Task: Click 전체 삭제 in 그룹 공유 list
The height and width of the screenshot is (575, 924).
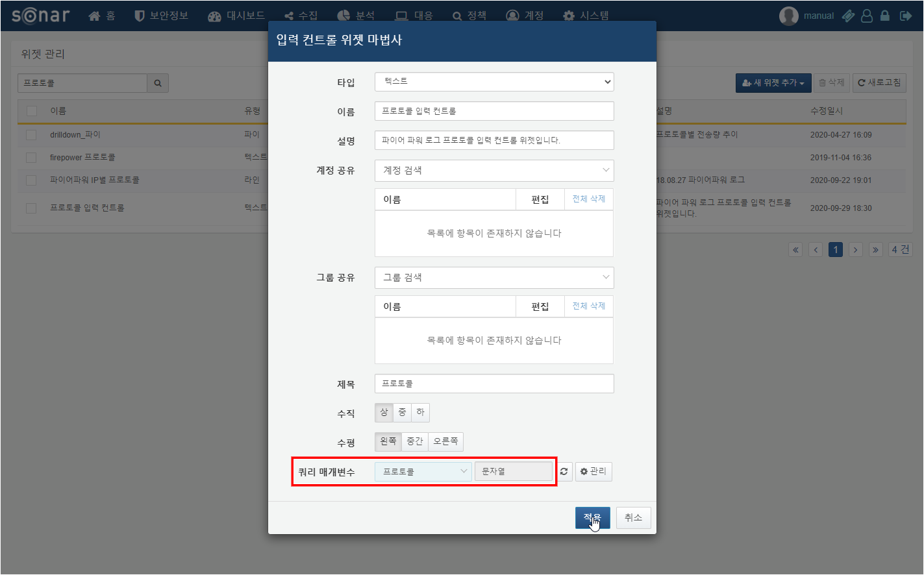Action: 588,306
